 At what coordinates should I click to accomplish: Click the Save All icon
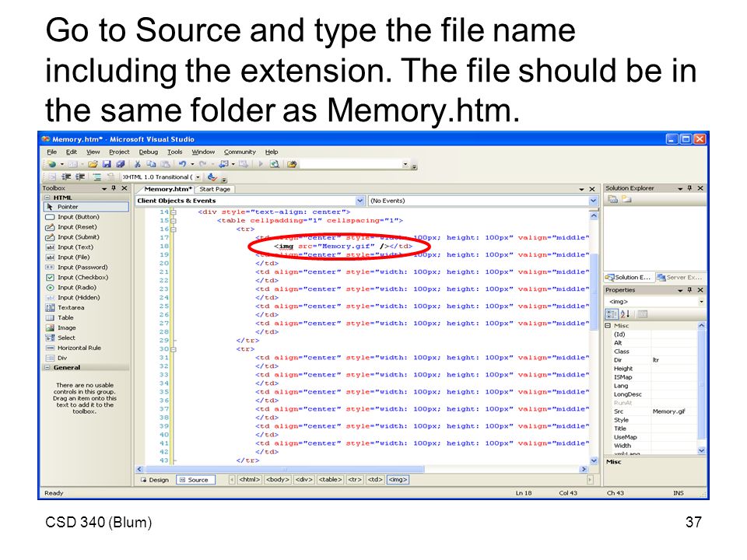(121, 164)
